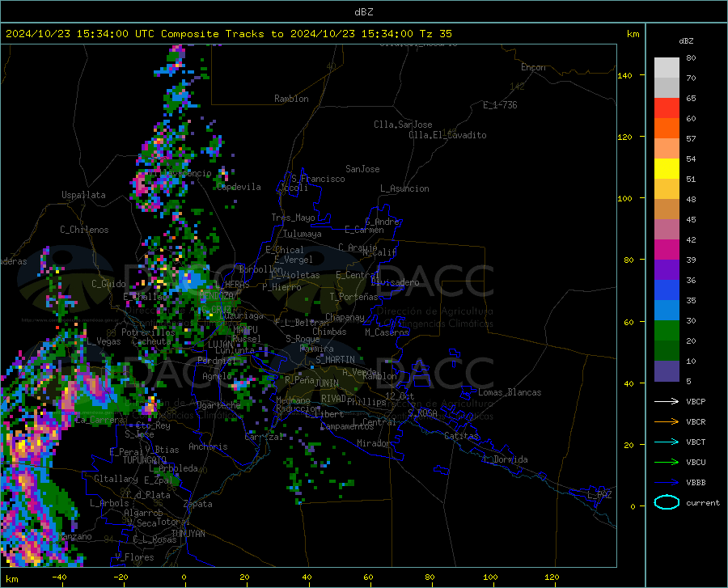Click the C_Chilenos label on map
Image resolution: width=728 pixels, height=588 pixels.
pos(84,230)
